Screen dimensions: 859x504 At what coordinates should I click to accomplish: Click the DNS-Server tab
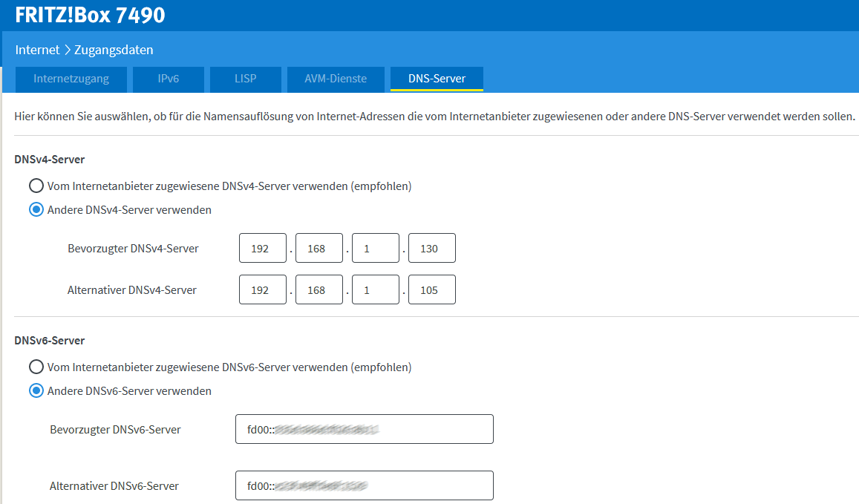coord(437,79)
